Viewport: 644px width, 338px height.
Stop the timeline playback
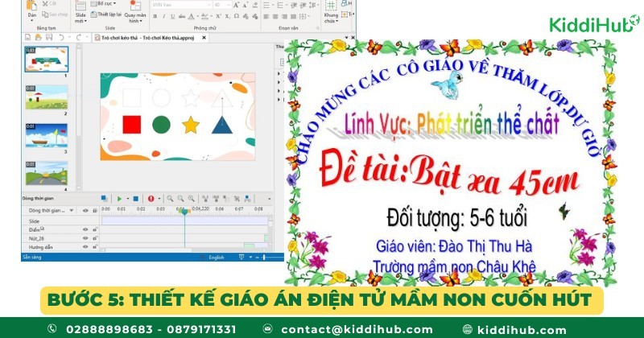point(135,199)
